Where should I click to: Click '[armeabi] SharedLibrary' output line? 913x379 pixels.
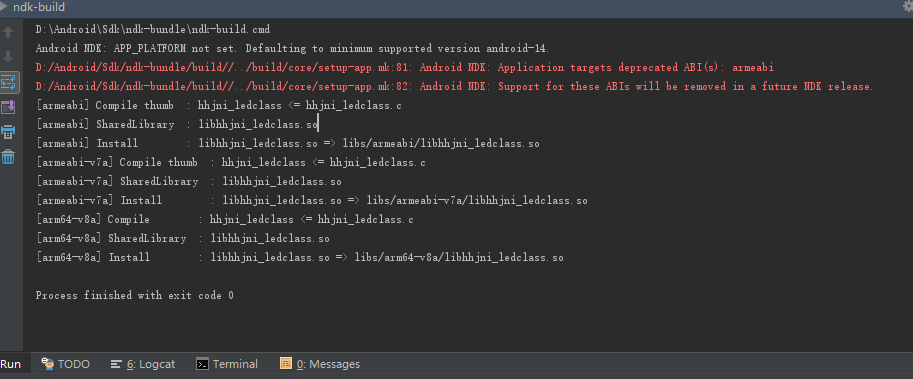[177, 125]
